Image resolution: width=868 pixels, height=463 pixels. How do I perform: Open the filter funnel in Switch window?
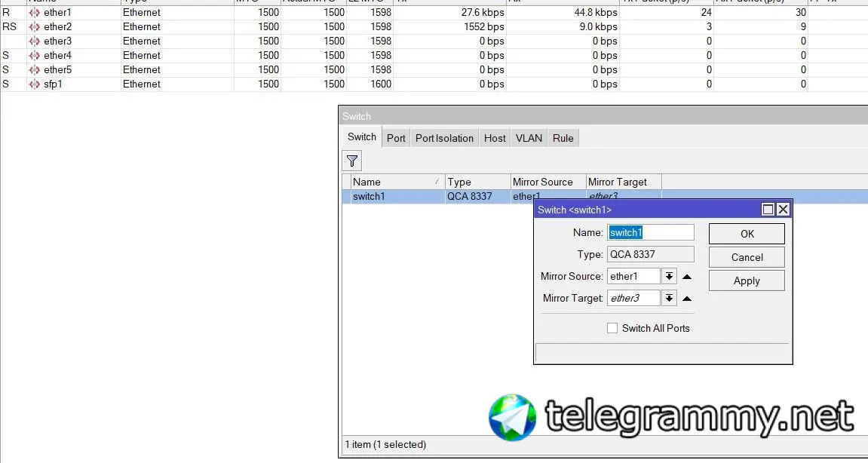pos(352,161)
